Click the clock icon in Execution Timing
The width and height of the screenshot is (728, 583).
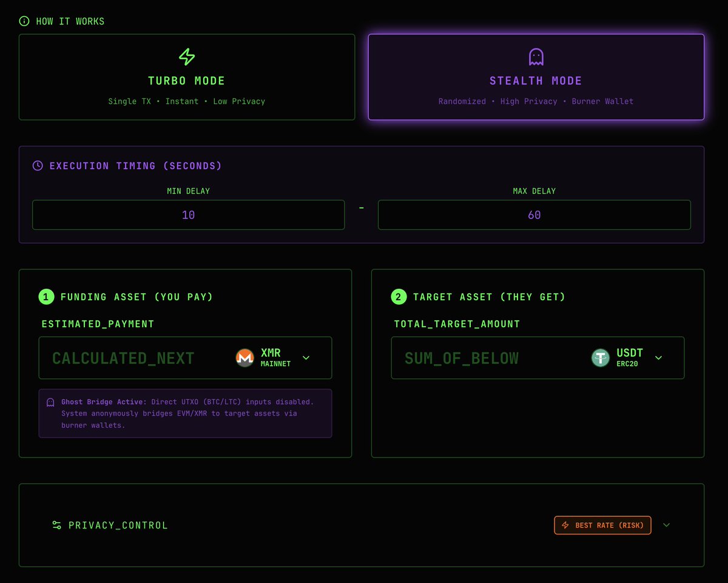(x=38, y=166)
